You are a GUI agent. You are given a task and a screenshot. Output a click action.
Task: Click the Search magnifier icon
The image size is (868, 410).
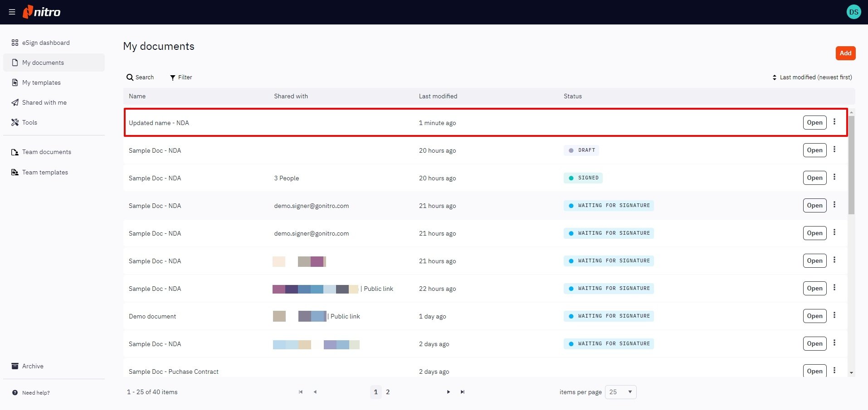130,77
